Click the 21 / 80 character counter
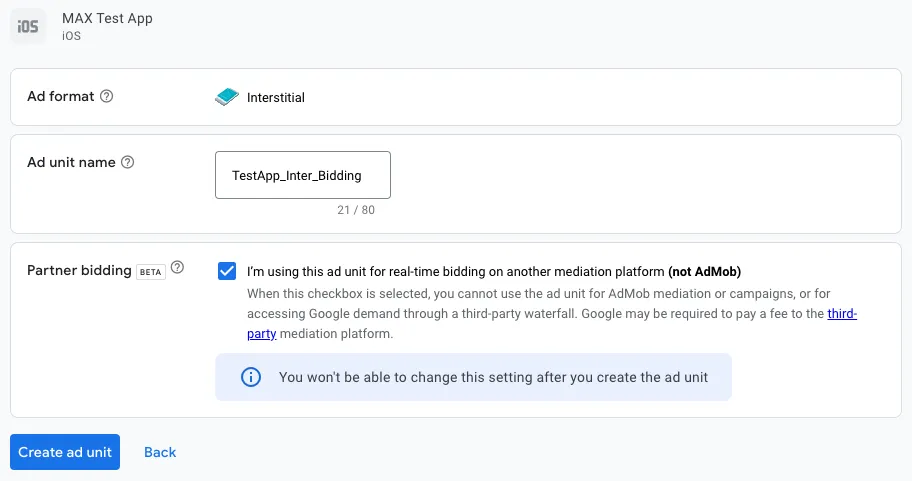912x481 pixels. click(356, 210)
